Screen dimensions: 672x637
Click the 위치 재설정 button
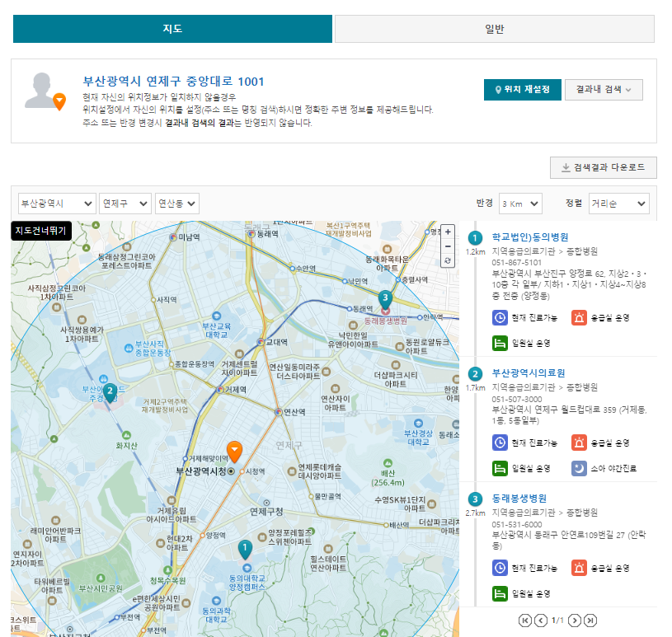pos(523,90)
